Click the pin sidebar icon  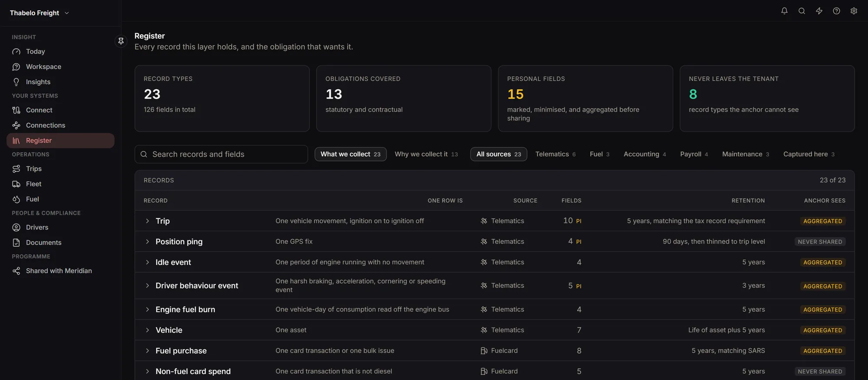click(x=121, y=41)
